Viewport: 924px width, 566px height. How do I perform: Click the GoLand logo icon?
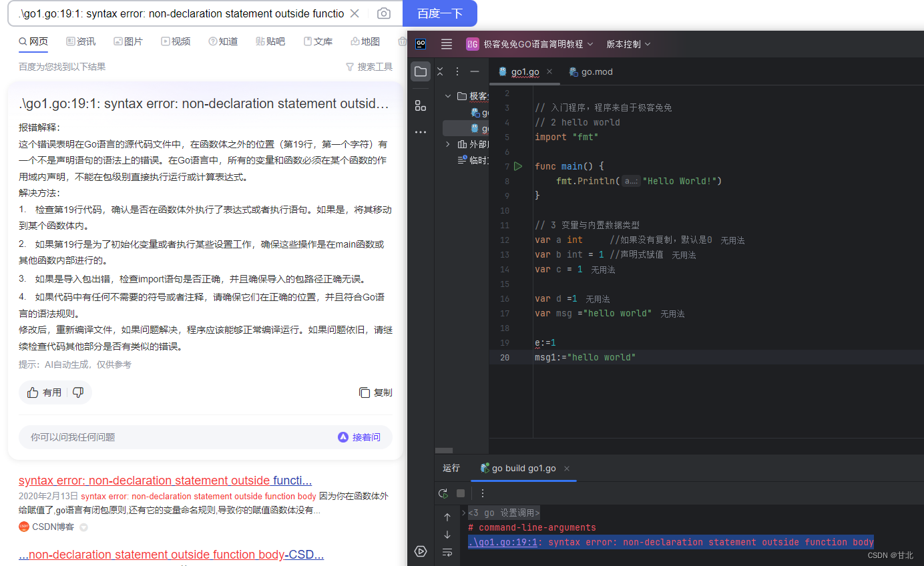point(421,44)
